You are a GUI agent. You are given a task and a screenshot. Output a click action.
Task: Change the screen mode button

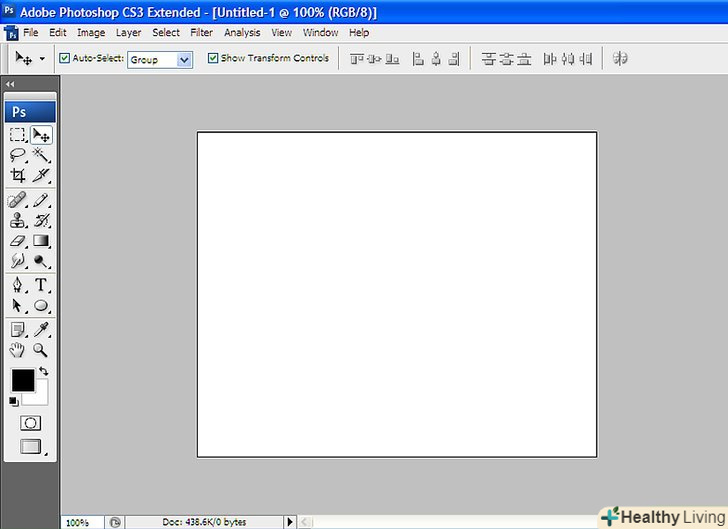[31, 446]
